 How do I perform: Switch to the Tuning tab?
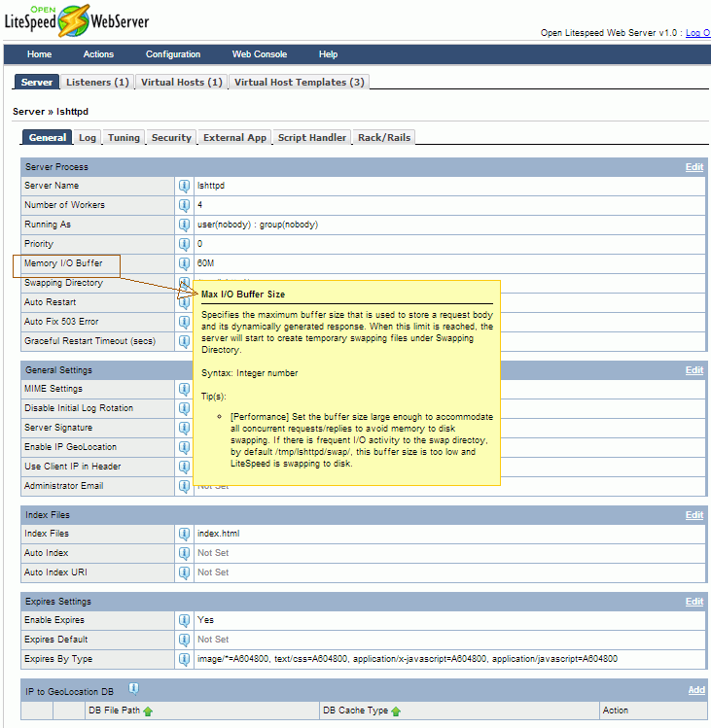click(124, 138)
